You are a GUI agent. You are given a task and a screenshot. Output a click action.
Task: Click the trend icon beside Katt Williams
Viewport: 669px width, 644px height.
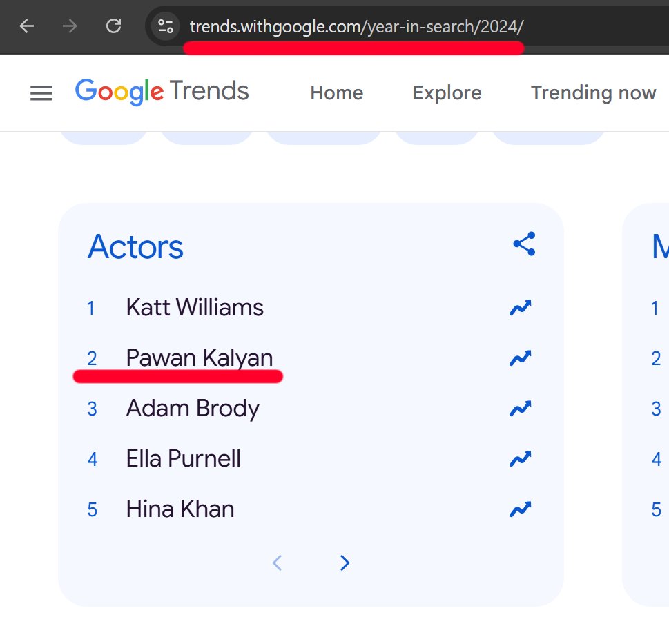coord(521,307)
